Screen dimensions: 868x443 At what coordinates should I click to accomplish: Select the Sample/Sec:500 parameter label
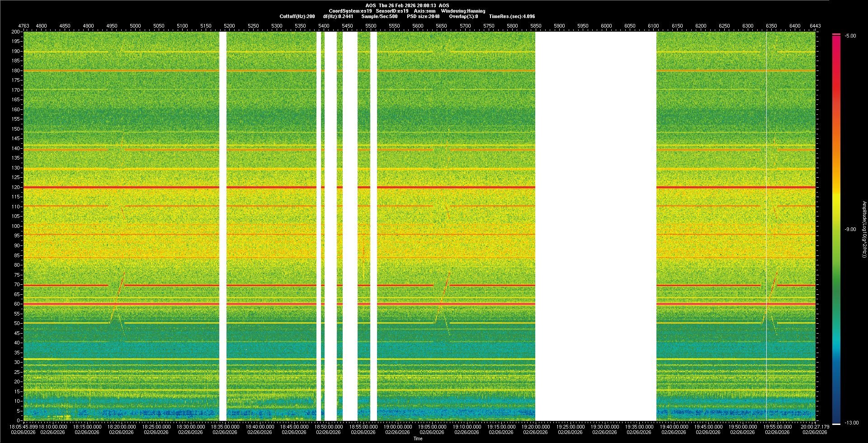pyautogui.click(x=379, y=16)
